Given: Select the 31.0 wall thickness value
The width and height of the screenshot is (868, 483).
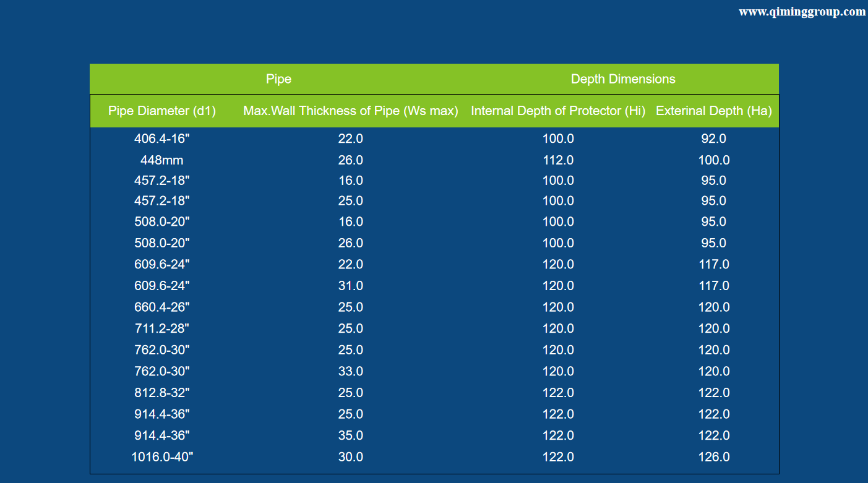Looking at the screenshot, I should pyautogui.click(x=350, y=286).
